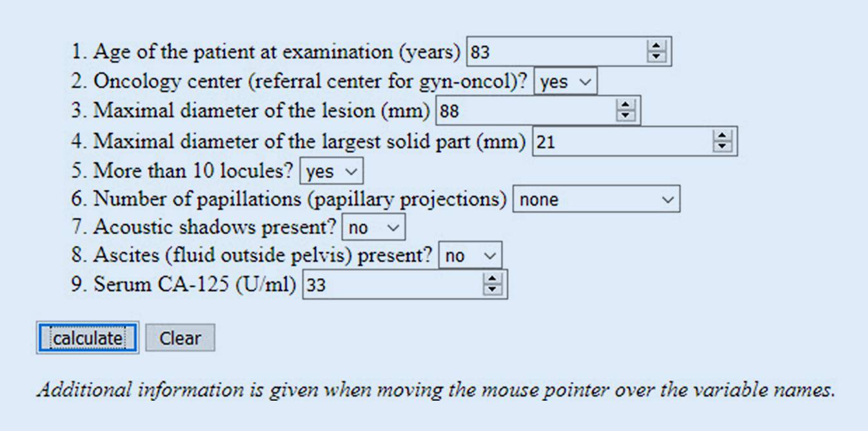Screen dimensions: 868x431
Task: Increase patient age with the up arrow
Action: point(656,47)
